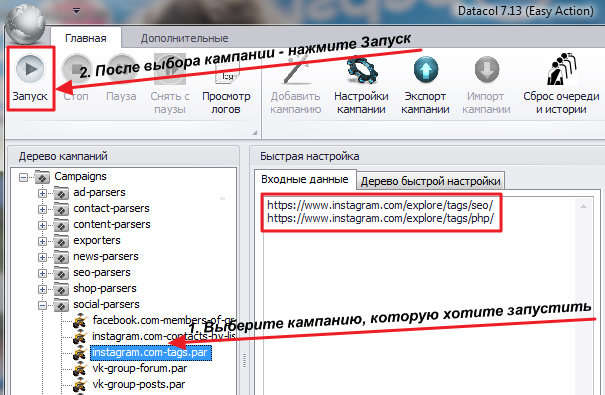The image size is (605, 395).
Task: Select content-parsers in campaign tree
Action: click(x=112, y=224)
